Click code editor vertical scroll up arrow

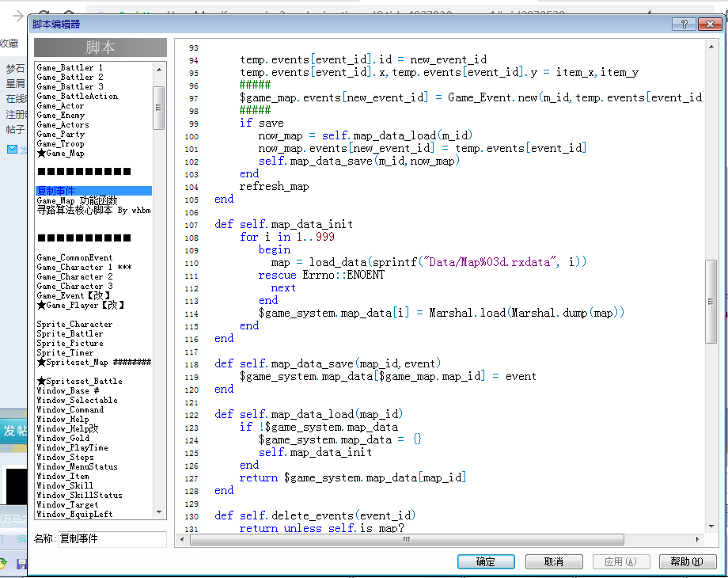click(x=711, y=47)
